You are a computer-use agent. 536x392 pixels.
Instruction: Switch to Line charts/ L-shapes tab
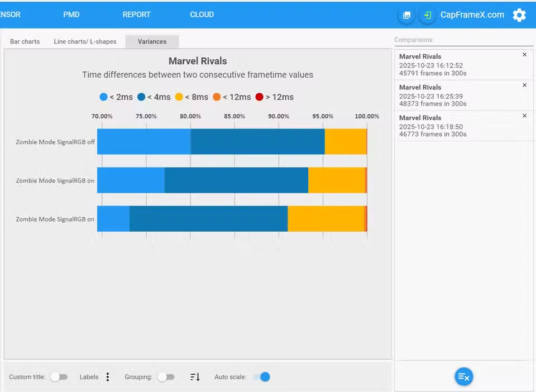click(x=85, y=41)
